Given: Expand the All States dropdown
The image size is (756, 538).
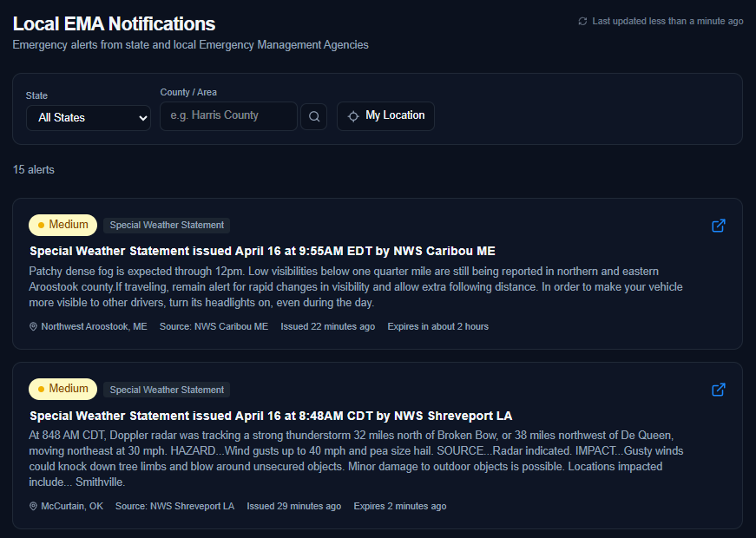Looking at the screenshot, I should tap(89, 118).
